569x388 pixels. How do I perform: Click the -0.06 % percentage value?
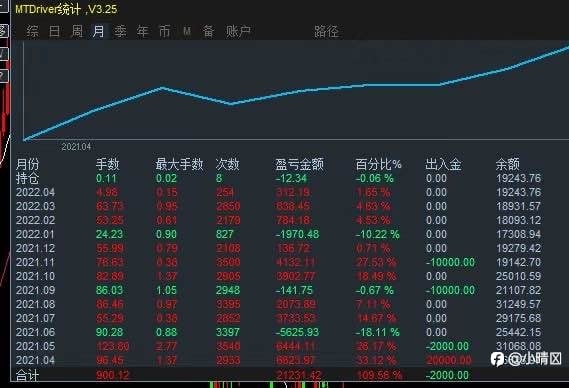click(374, 179)
